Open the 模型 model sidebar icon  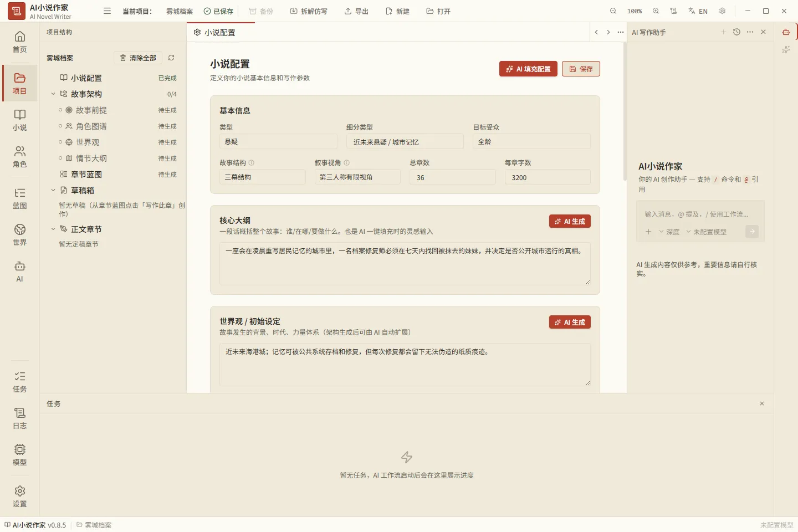pos(19,455)
